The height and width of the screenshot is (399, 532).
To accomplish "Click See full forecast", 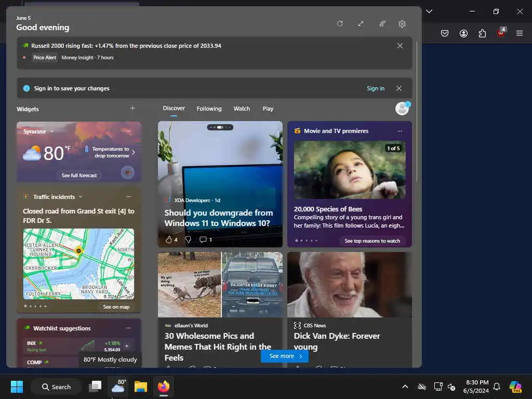I will click(79, 176).
